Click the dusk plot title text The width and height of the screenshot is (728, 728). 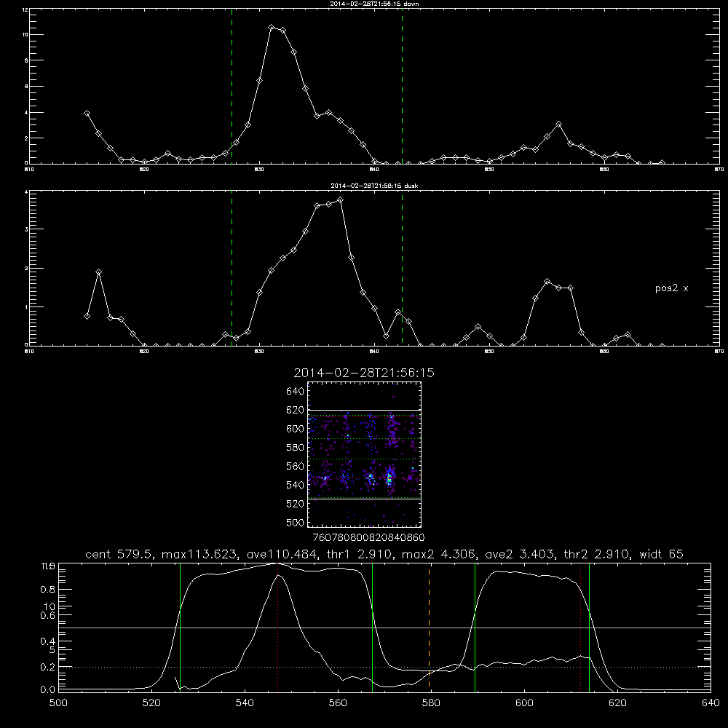(374, 186)
